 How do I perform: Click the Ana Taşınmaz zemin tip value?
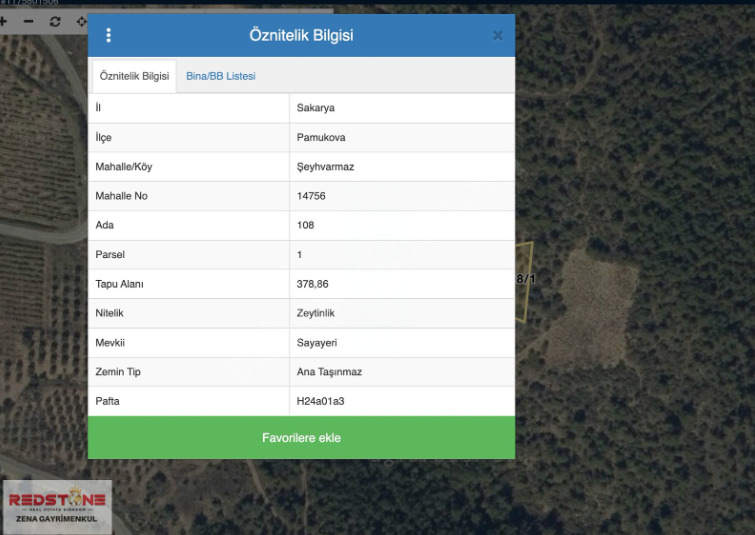(329, 372)
